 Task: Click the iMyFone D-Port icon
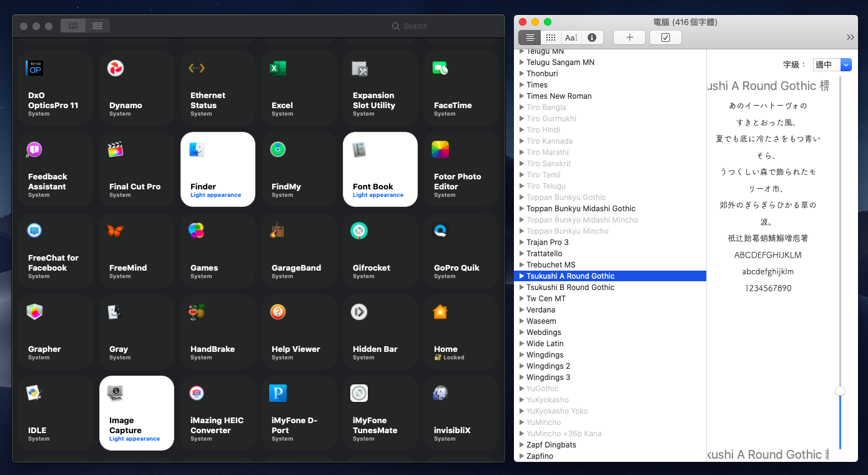278,392
